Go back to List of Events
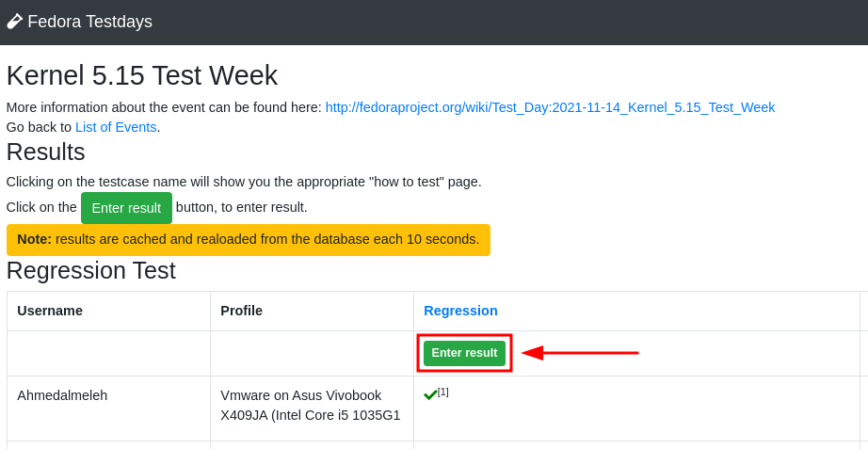This screenshot has width=868, height=449. [116, 127]
